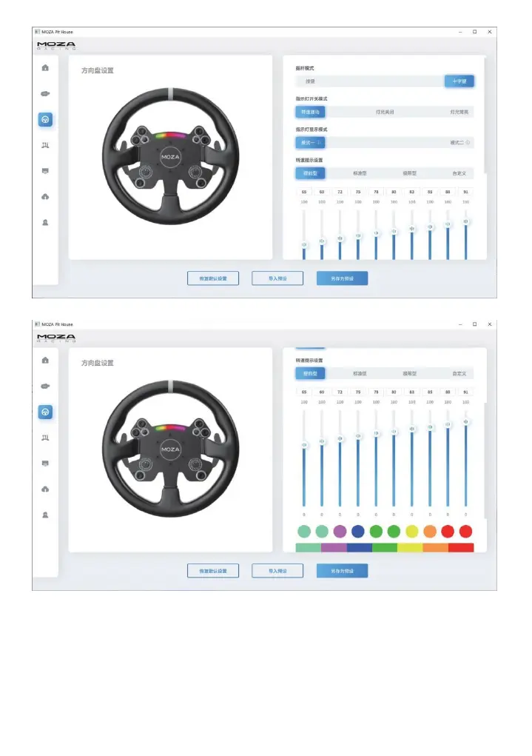Viewport: 532px width, 756px height.
Task: Set joystick mode to 按键
Action: (310, 81)
